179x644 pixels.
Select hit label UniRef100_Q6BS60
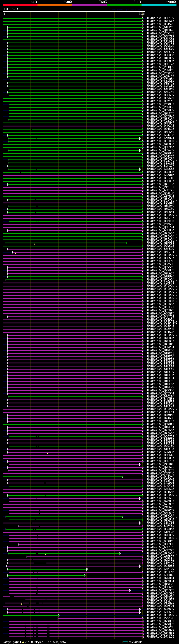(x=161, y=147)
